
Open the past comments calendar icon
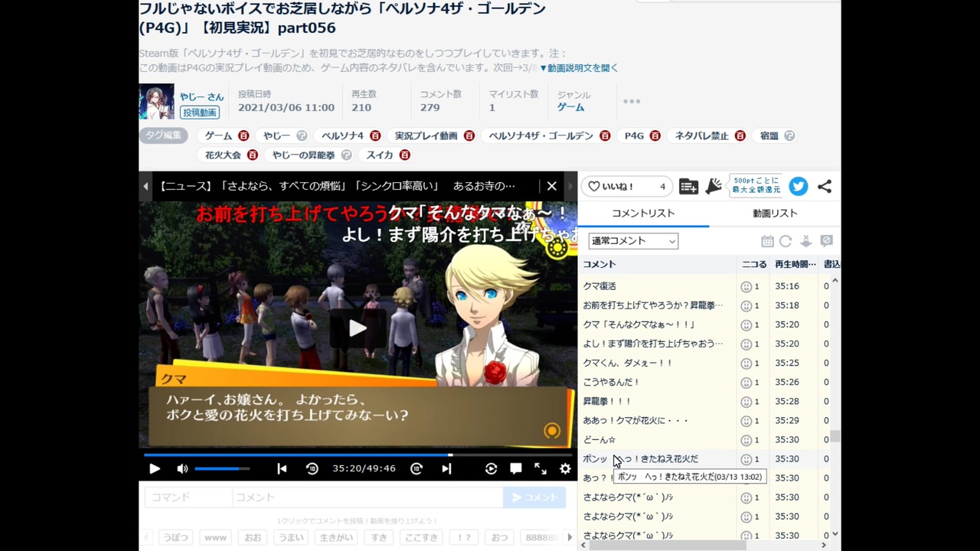[767, 241]
